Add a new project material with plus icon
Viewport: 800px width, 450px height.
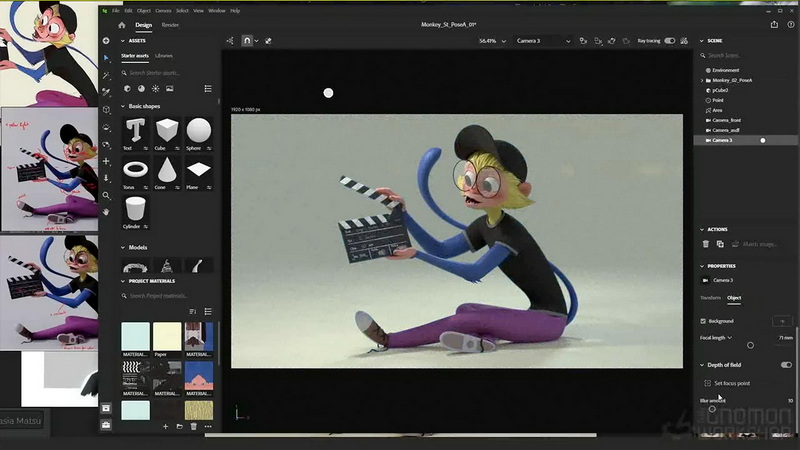(165, 427)
